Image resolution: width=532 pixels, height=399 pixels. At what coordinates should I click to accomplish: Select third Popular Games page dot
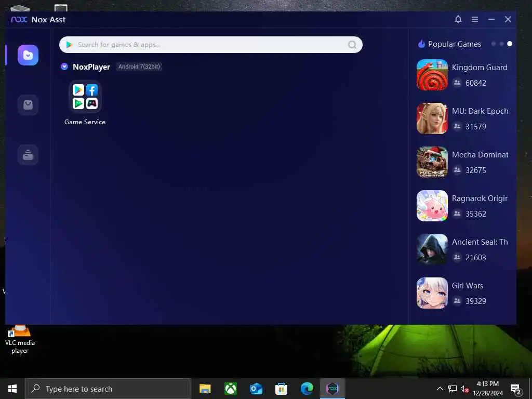coord(510,44)
